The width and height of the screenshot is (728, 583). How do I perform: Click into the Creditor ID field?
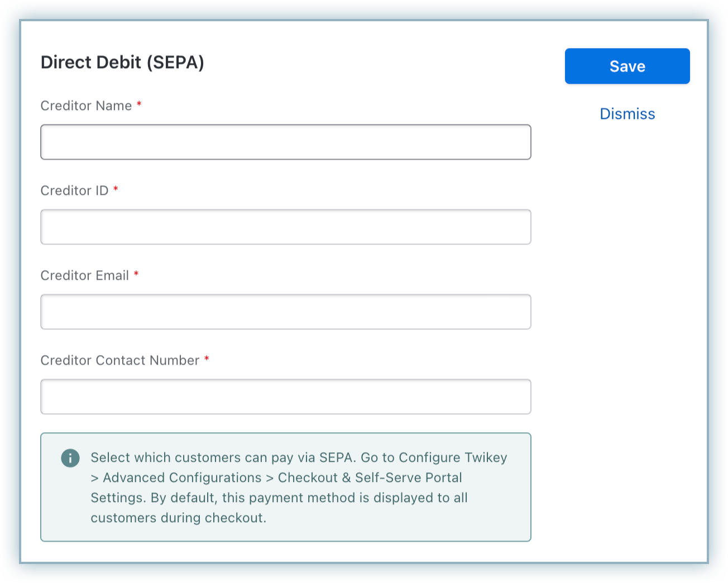(285, 227)
